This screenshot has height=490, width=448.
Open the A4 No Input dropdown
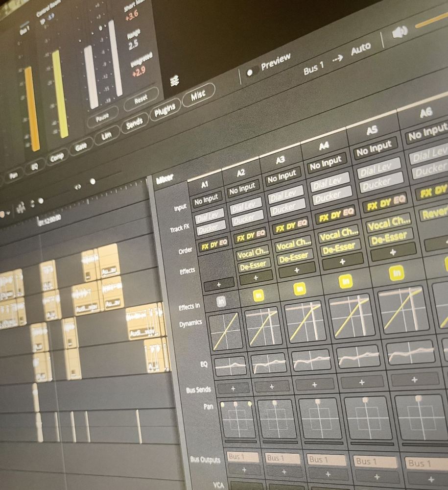[x=325, y=164]
